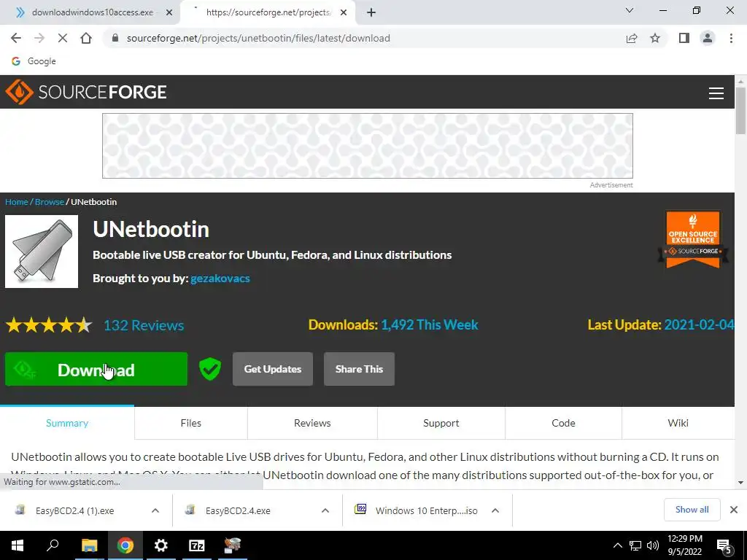Open File Explorer from the taskbar
This screenshot has height=560, width=747.
click(x=89, y=545)
